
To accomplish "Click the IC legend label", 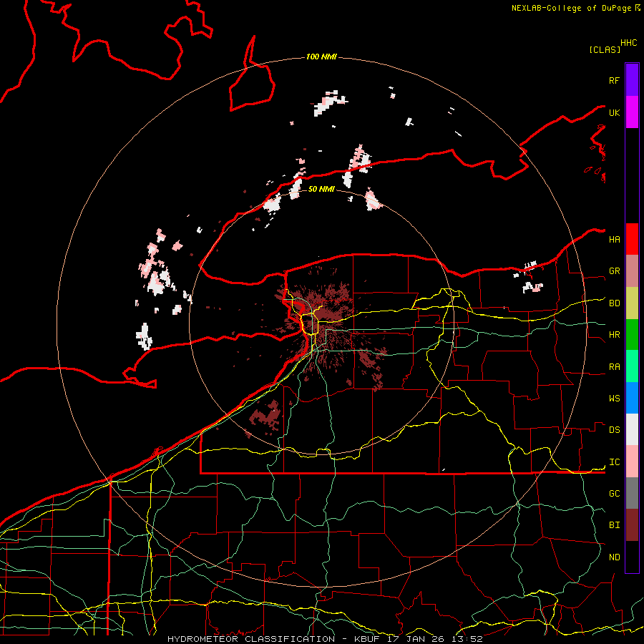I will (614, 462).
